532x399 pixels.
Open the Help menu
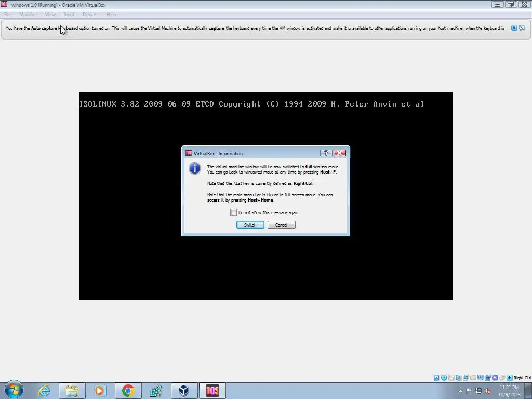[x=111, y=15]
